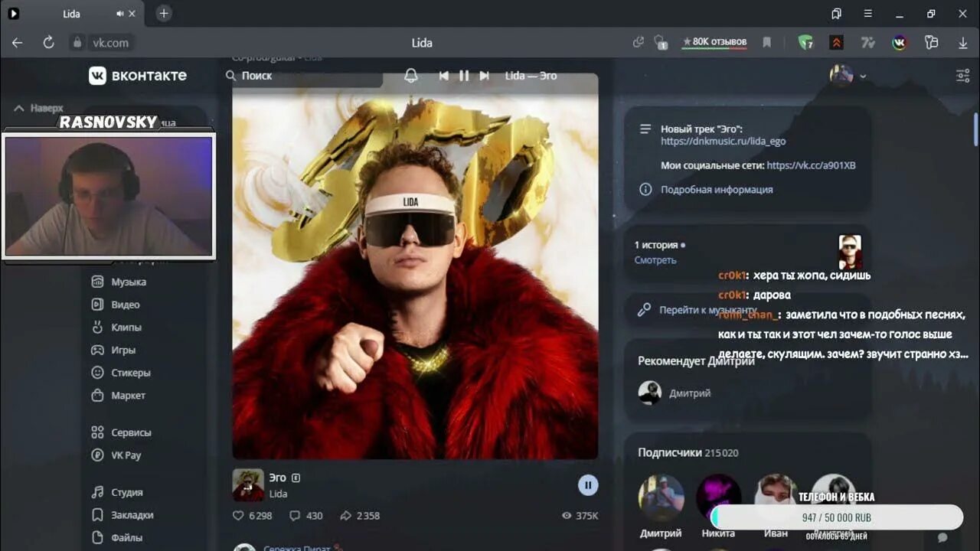
Task: Open VK Pay in the left menu
Action: pos(117,455)
